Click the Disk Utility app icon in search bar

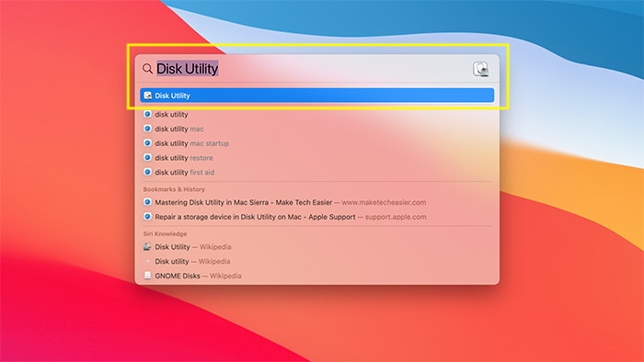[x=480, y=69]
